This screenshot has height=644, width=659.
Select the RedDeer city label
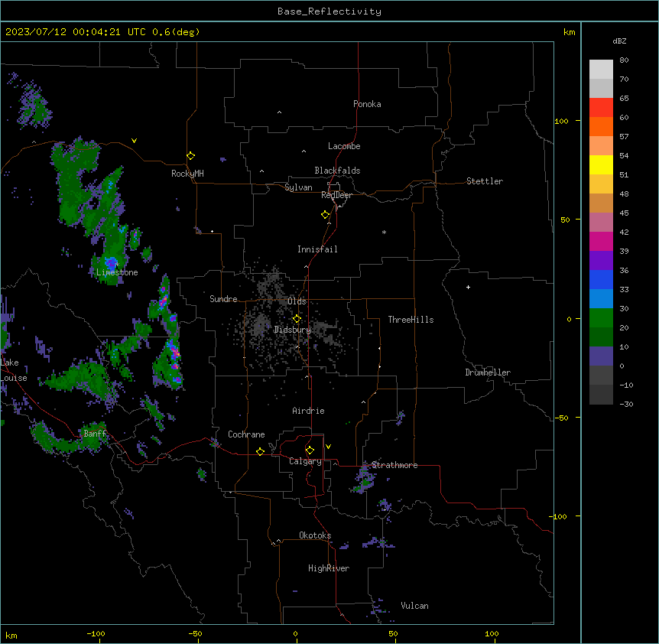pyautogui.click(x=336, y=195)
